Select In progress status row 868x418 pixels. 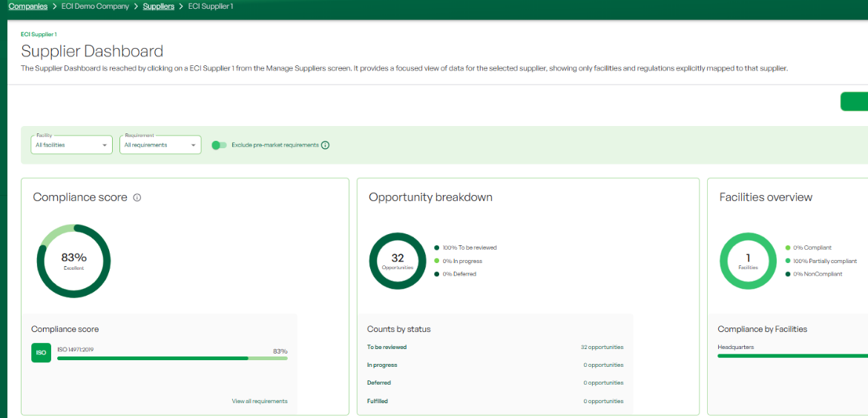click(496, 365)
